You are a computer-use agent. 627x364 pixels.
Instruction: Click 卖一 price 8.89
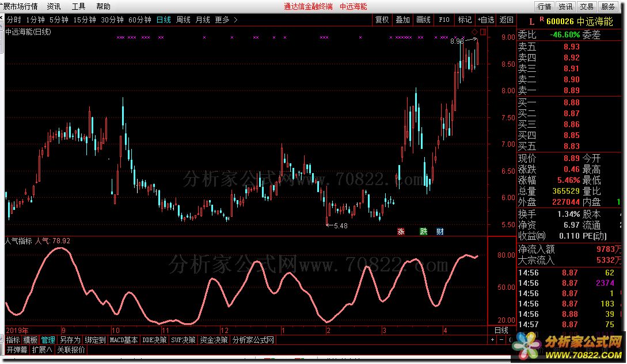571,90
